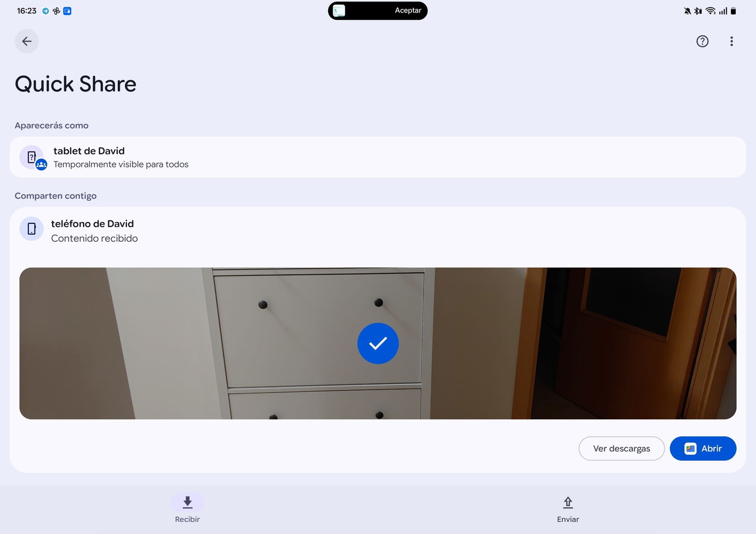Click the Ver descargas button
Viewport: 756px width, 534px height.
[x=621, y=448]
